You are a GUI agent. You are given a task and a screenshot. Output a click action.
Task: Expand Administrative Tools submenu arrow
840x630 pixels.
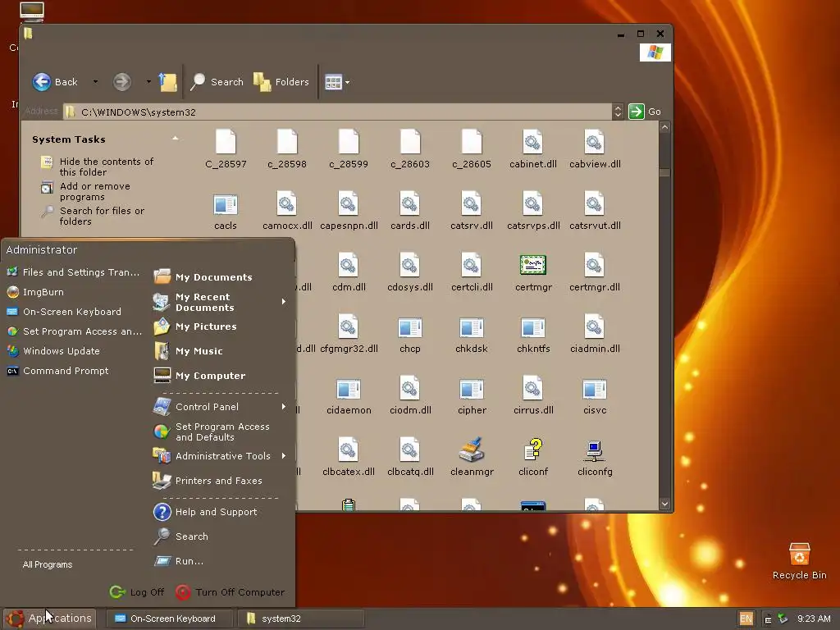(x=283, y=456)
